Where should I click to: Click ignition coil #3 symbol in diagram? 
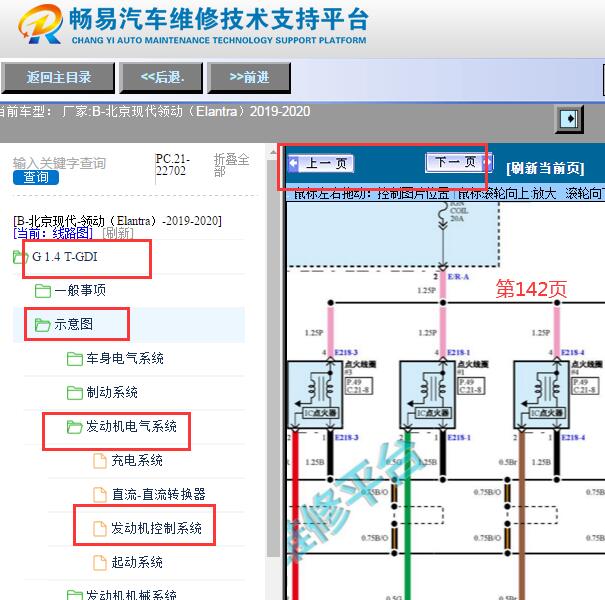(x=315, y=394)
